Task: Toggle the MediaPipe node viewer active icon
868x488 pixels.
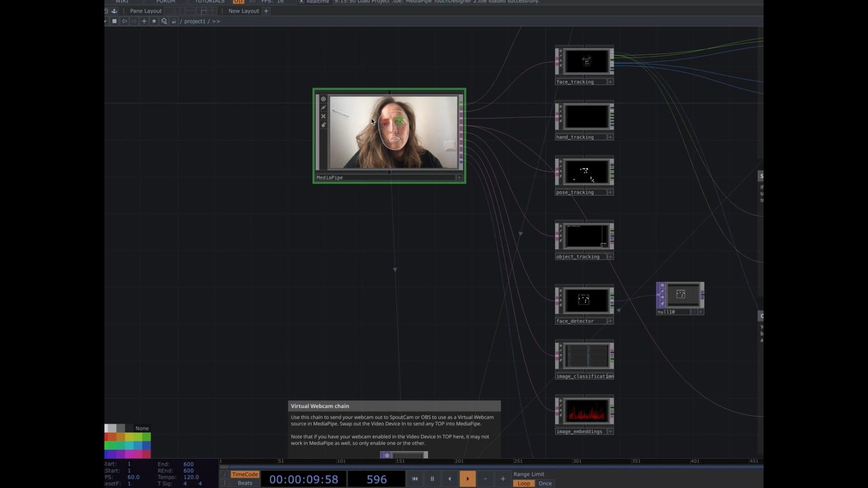Action: click(x=323, y=99)
